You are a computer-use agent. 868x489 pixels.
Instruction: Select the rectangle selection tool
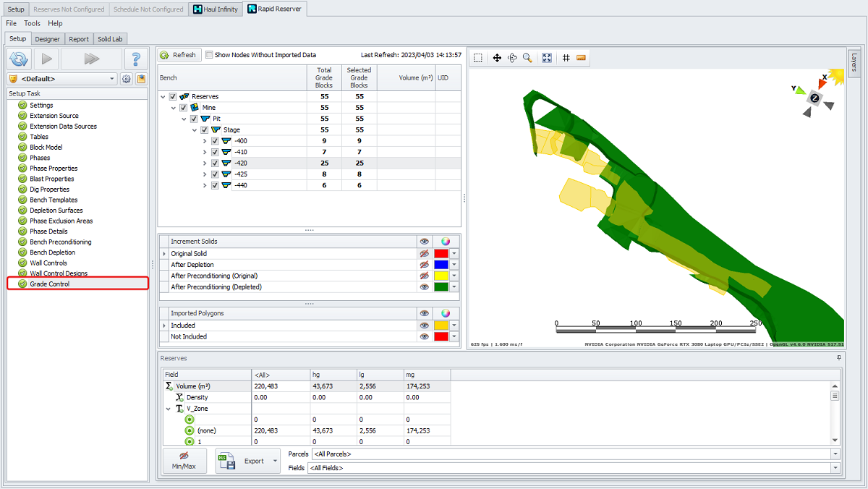tap(478, 58)
